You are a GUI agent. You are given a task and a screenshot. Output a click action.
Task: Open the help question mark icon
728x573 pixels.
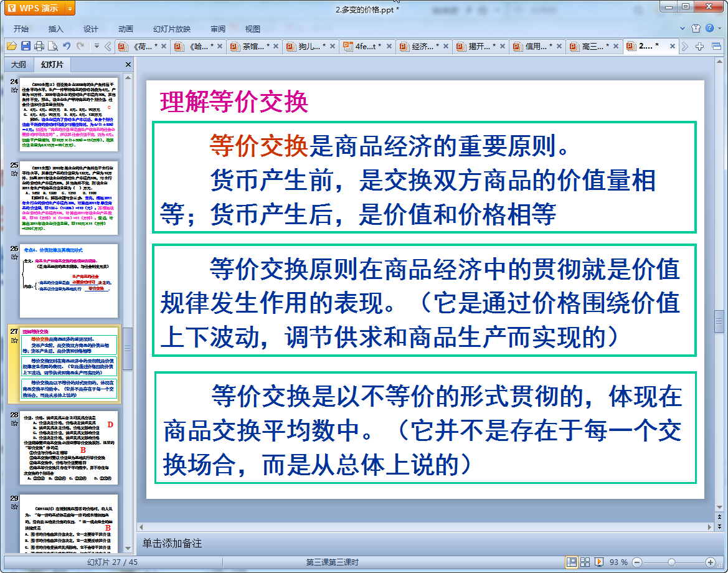pyautogui.click(x=709, y=28)
